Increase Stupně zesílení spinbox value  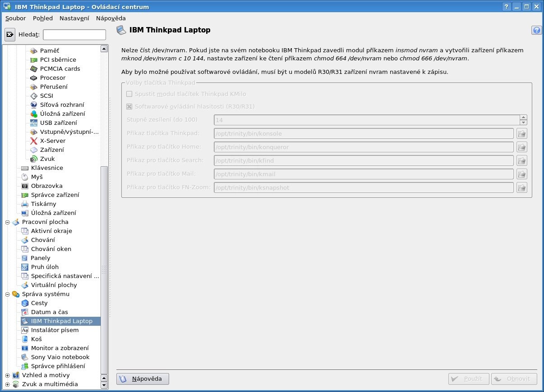click(x=523, y=118)
